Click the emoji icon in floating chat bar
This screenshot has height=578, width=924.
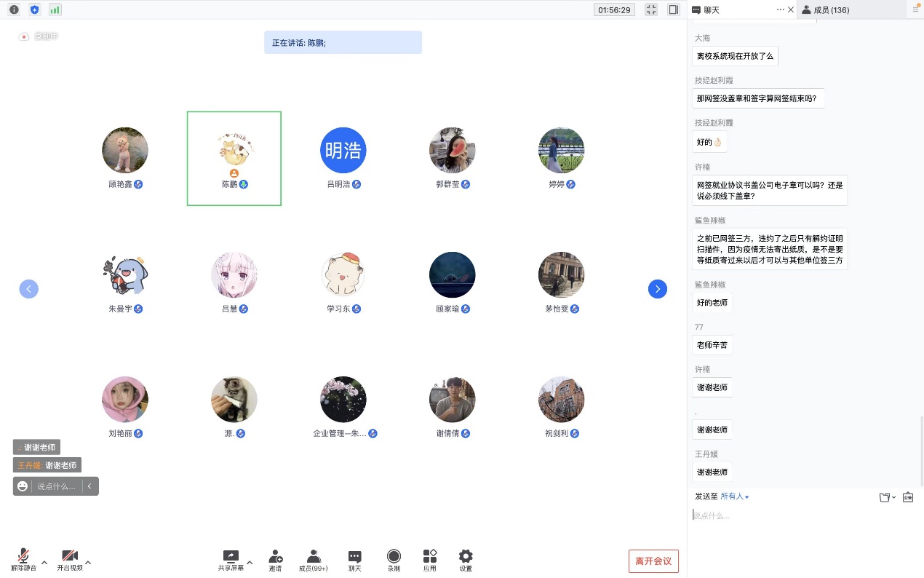tap(23, 486)
